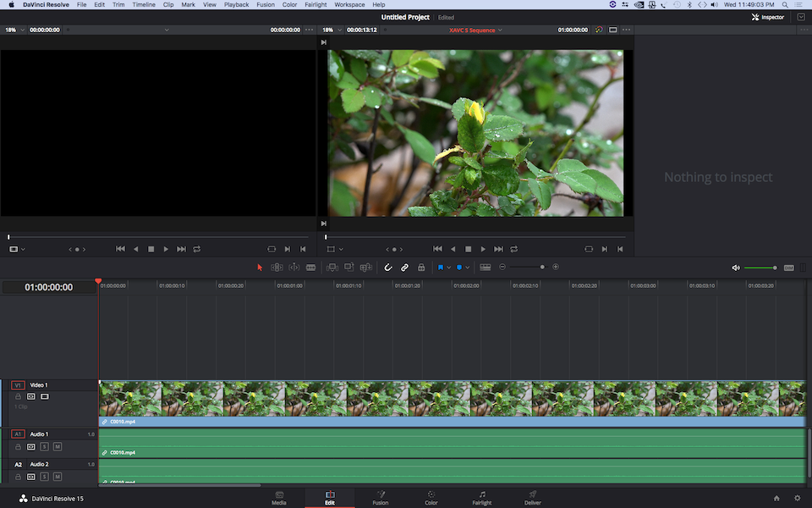
Task: Toggle timeline Snapping magnet icon
Action: (x=387, y=268)
